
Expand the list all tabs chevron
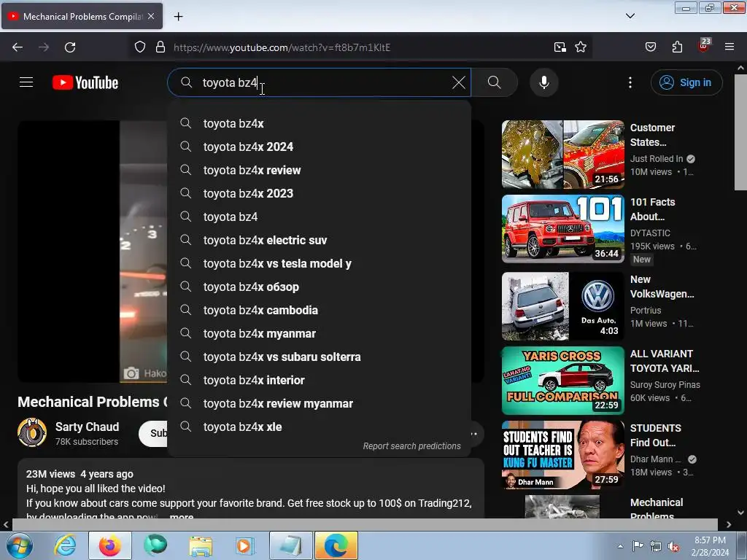coord(630,16)
